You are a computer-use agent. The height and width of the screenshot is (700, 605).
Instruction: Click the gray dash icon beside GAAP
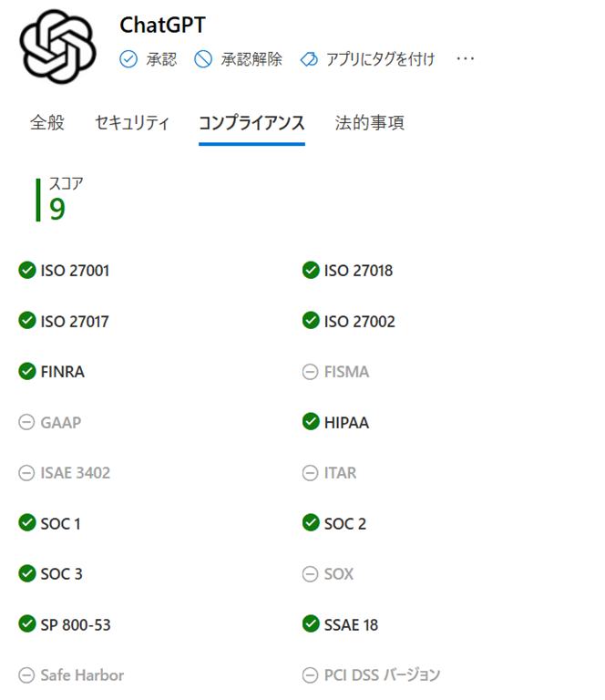pyautogui.click(x=27, y=422)
